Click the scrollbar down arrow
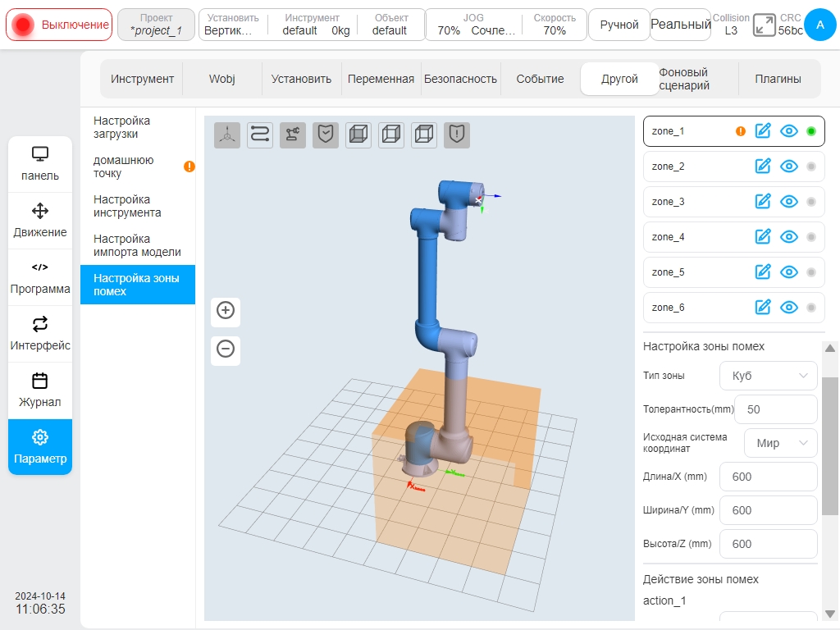This screenshot has height=630, width=840. click(830, 614)
